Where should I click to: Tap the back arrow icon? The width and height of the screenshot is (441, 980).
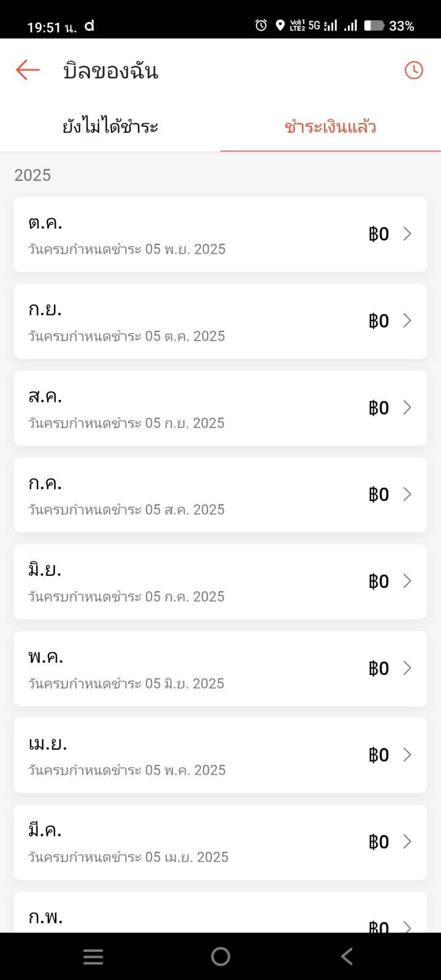pos(28,70)
